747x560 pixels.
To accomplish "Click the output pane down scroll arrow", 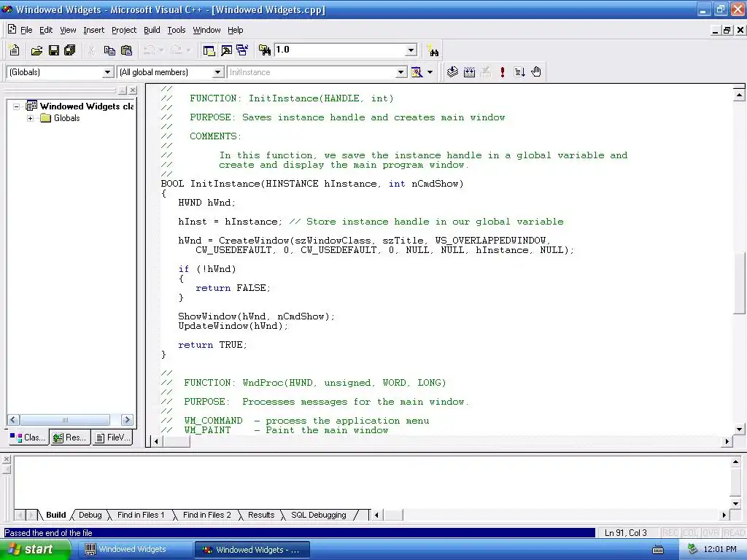I will 735,503.
